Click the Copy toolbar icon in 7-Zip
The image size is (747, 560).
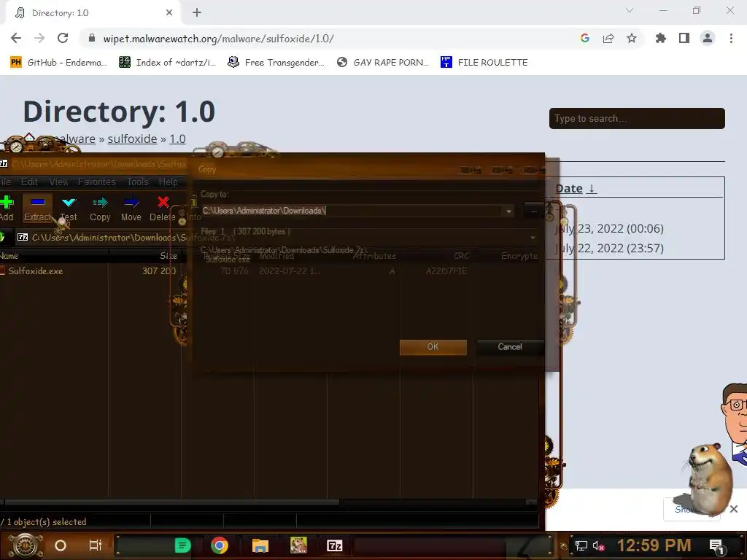point(100,203)
